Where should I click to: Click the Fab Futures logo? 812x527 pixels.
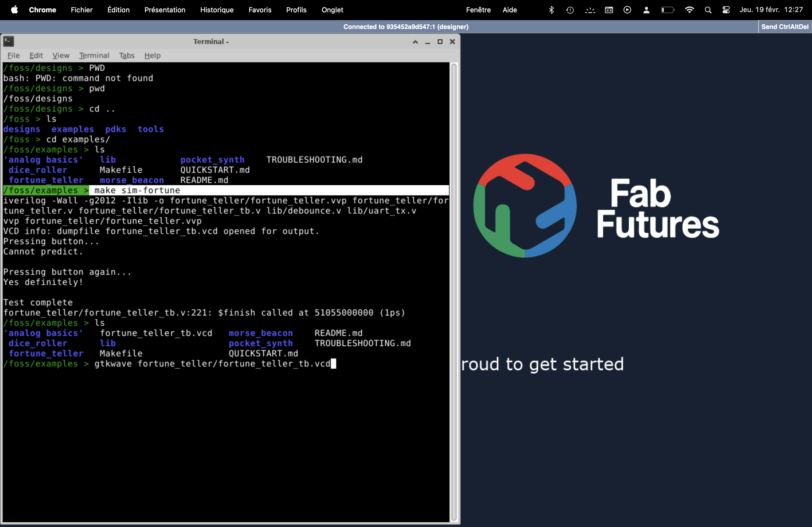[525, 206]
